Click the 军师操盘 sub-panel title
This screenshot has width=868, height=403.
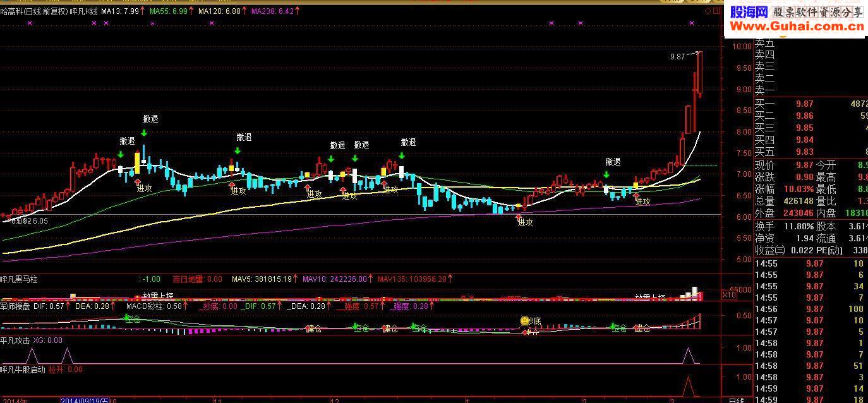pos(15,306)
